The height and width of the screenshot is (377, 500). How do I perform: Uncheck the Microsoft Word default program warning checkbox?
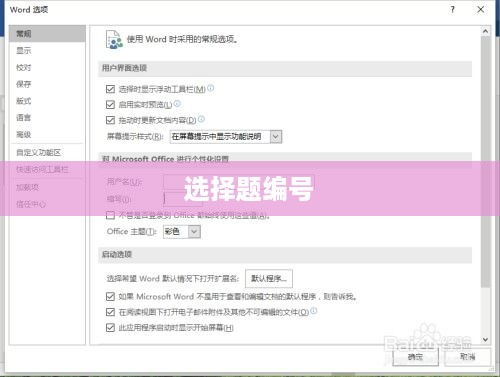110,296
